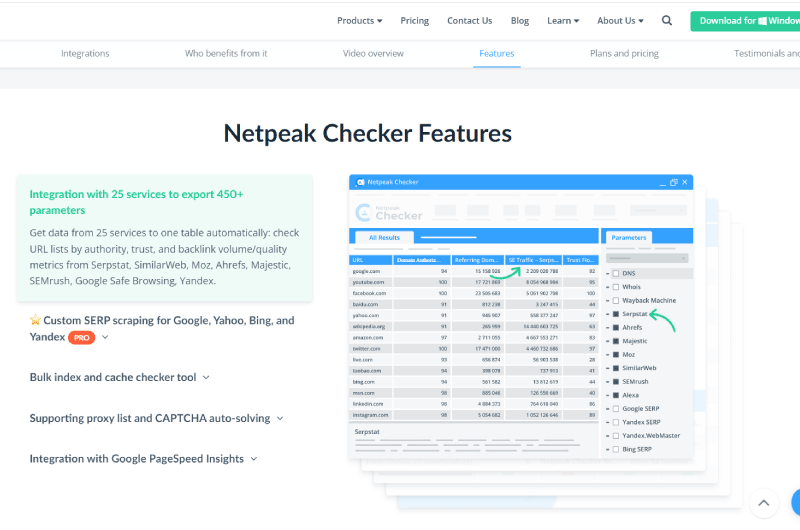Click the star icon beside Custom SERP scraping
Screen dimensions: 800x530
[35, 320]
